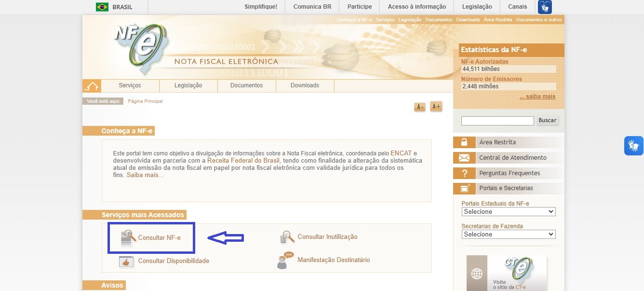Screen dimensions: 644x291
Task: Click the Brazil flag icon
Action: click(x=102, y=7)
